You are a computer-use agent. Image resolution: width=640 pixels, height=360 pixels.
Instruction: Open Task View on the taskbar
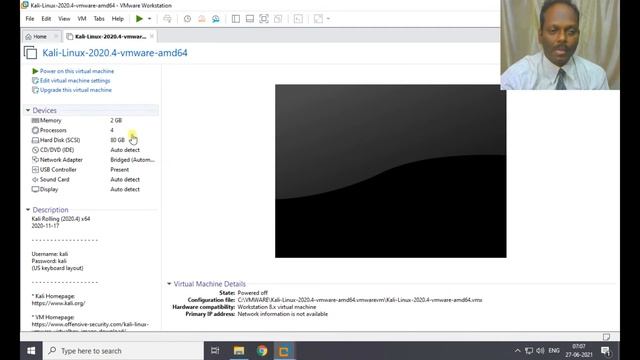215,351
